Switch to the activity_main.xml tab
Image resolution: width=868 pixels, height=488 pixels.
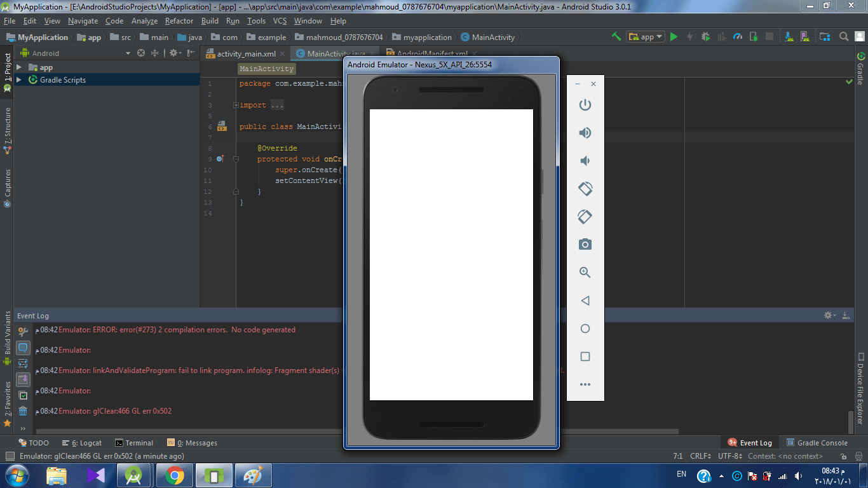click(246, 54)
